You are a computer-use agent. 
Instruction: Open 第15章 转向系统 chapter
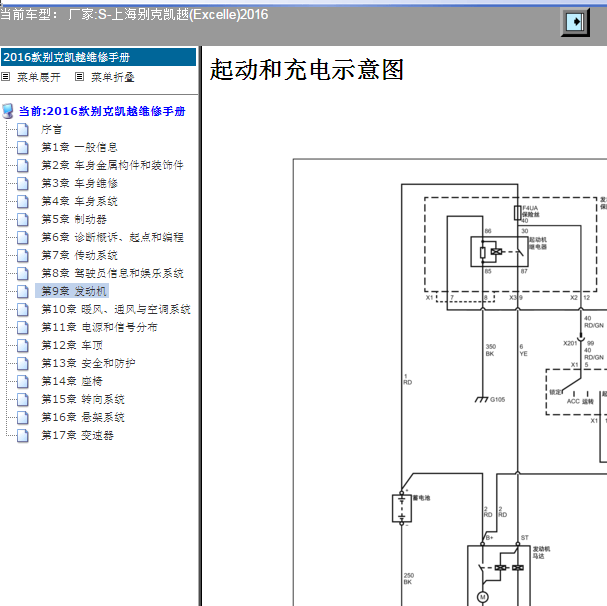[83, 399]
